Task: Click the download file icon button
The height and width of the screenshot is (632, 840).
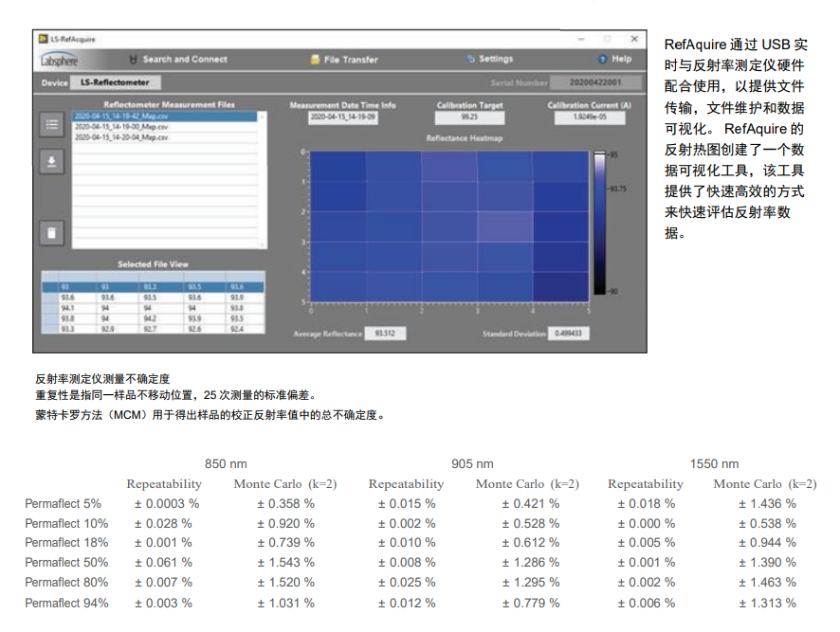Action: tap(52, 161)
